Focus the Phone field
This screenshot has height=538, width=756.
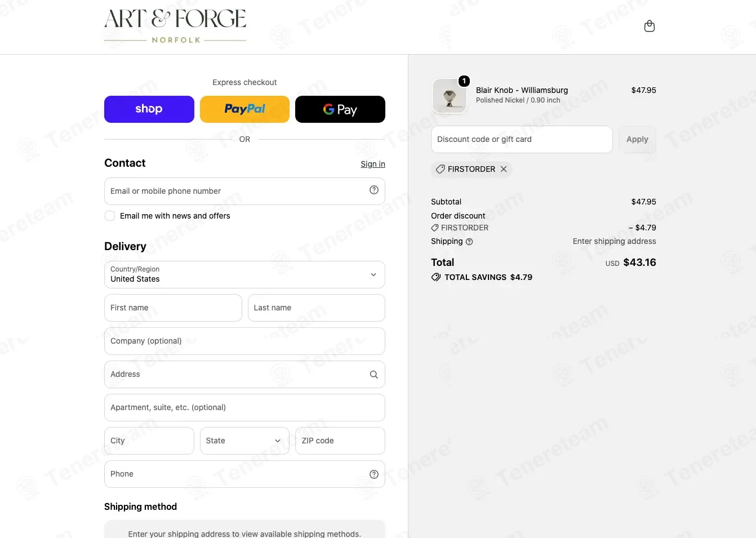(244, 474)
